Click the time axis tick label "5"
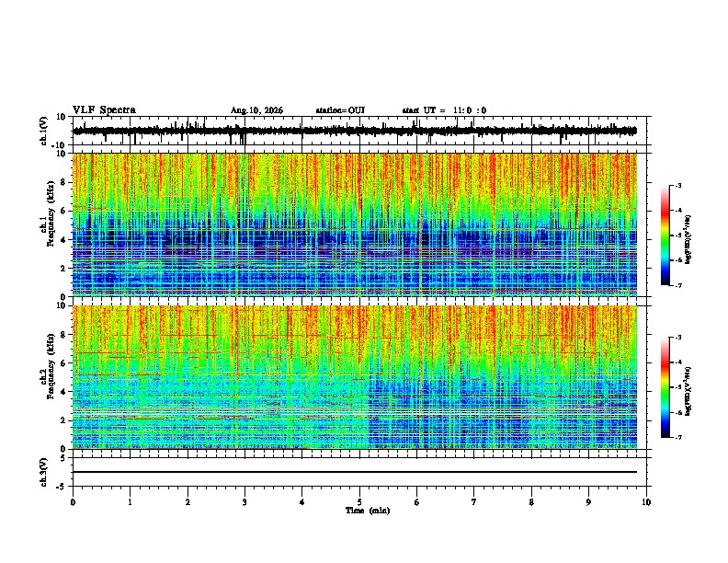 [x=359, y=502]
